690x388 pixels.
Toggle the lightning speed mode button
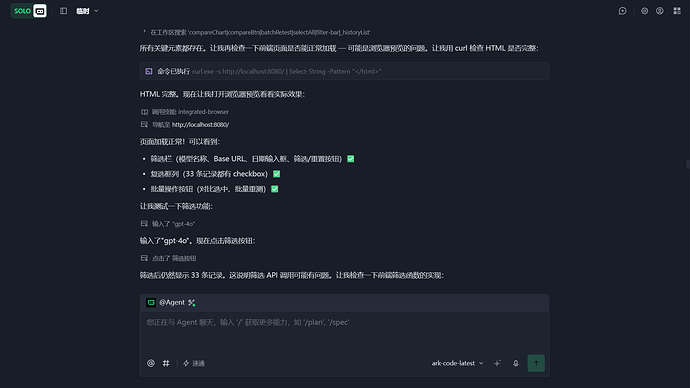(x=194, y=363)
